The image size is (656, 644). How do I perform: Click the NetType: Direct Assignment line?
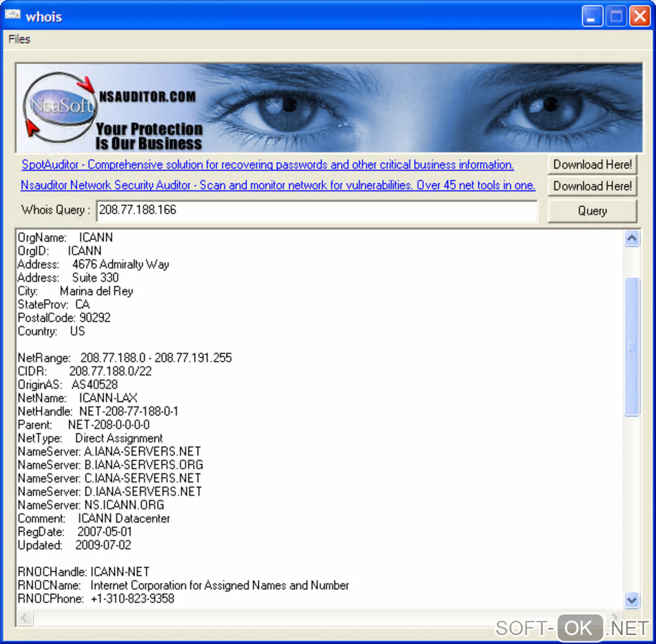[91, 439]
